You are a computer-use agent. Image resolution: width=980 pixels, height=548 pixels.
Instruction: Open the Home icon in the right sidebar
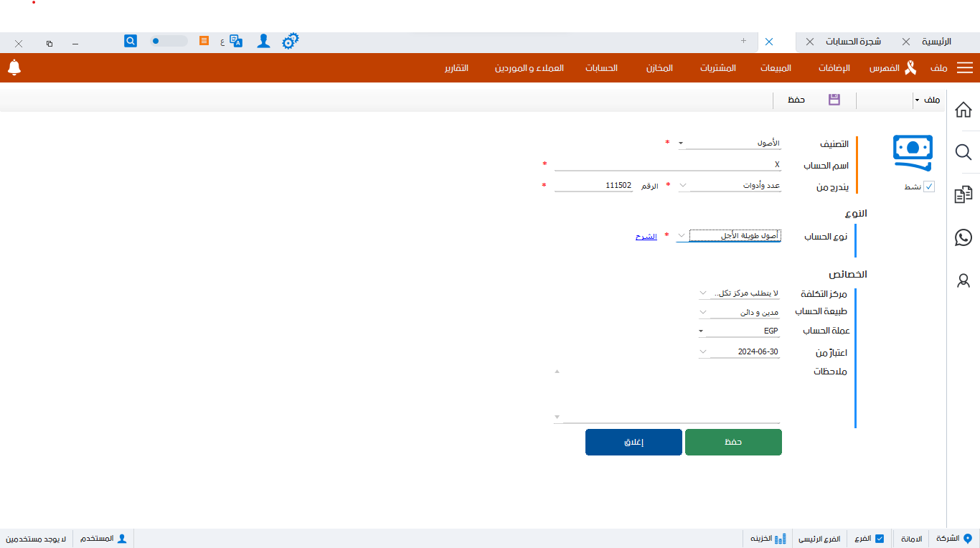click(x=964, y=110)
